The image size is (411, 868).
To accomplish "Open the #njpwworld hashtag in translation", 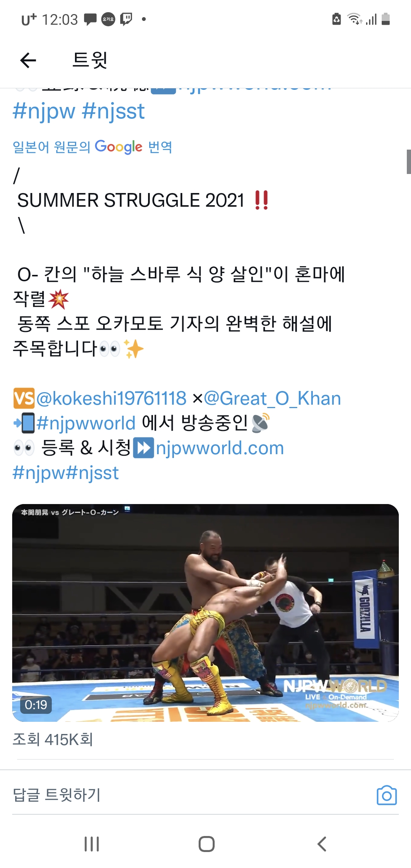I will pyautogui.click(x=86, y=423).
